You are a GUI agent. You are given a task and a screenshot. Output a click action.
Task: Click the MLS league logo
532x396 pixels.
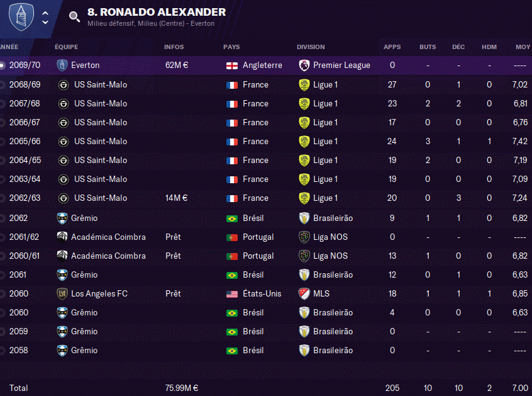(x=304, y=294)
